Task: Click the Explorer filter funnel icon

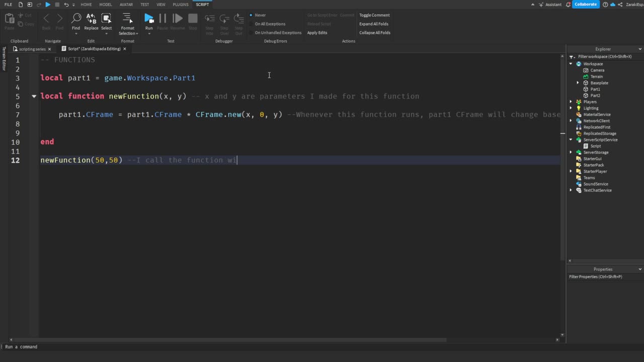Action: 572,57
